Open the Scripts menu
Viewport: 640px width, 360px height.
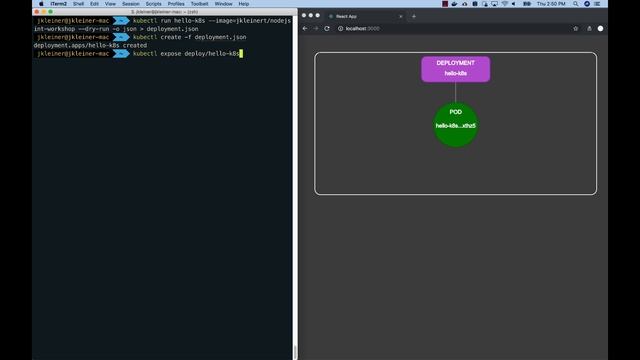[x=153, y=4]
